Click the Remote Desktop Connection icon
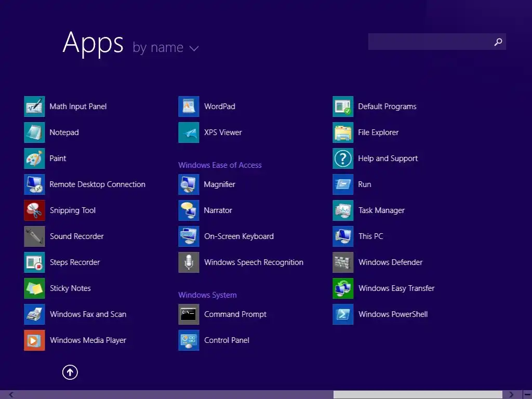 pos(34,184)
